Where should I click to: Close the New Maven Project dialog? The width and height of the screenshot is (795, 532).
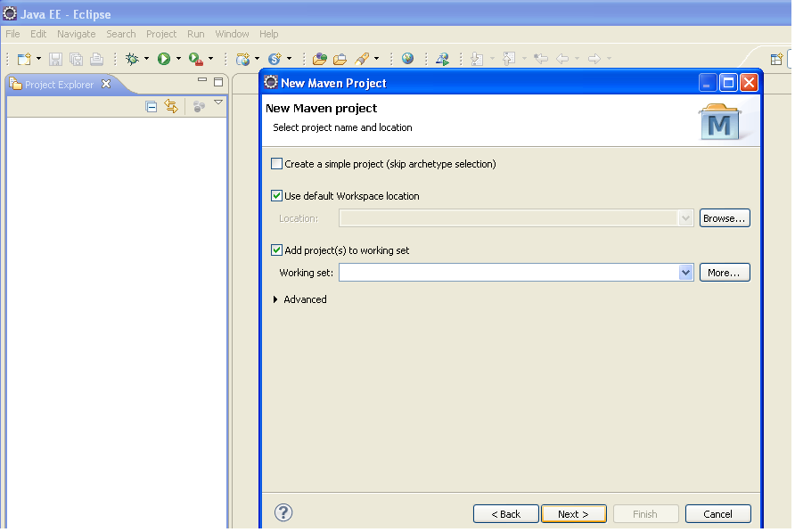click(749, 83)
